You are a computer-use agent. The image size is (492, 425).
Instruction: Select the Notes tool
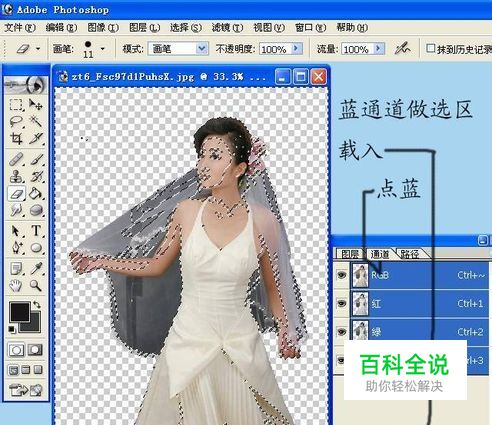tap(16, 268)
